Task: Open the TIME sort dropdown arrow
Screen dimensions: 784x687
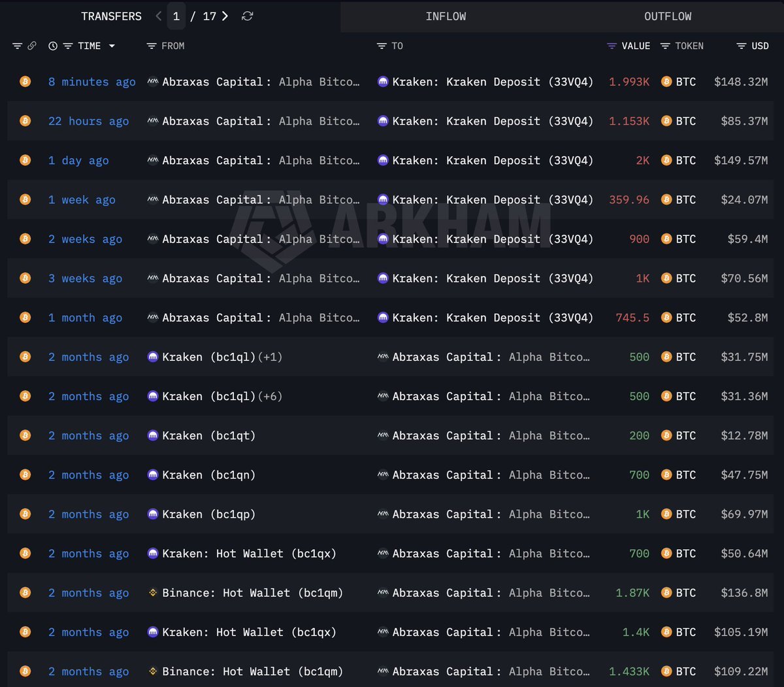Action: point(112,46)
